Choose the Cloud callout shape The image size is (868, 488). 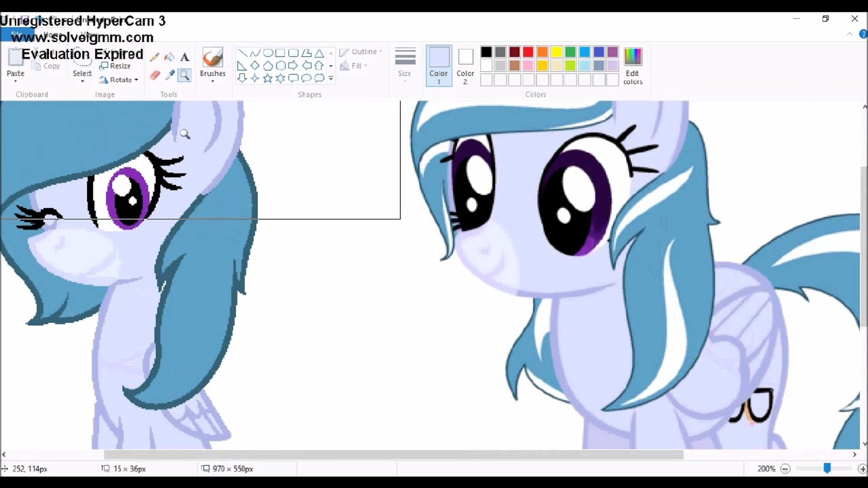point(319,78)
